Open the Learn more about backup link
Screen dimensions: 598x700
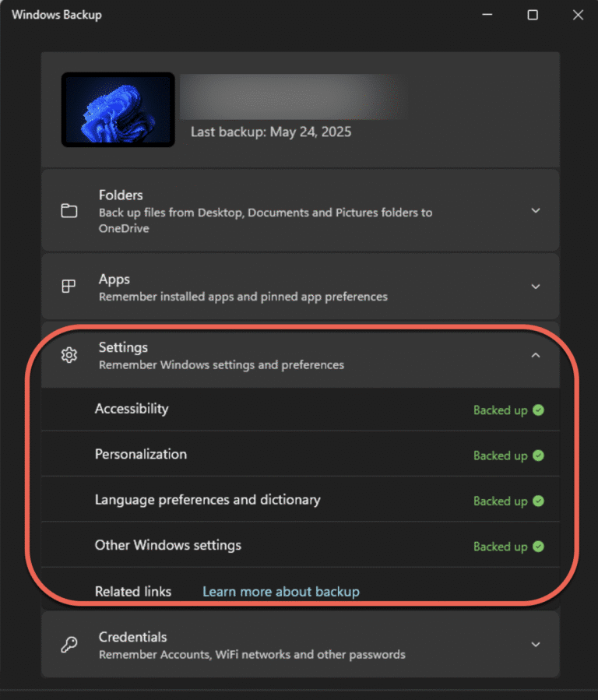pyautogui.click(x=281, y=592)
